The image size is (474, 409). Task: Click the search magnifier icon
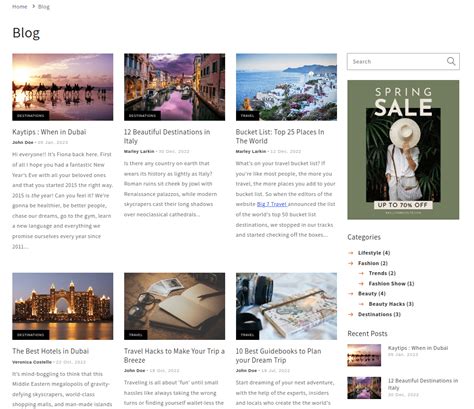pos(451,61)
